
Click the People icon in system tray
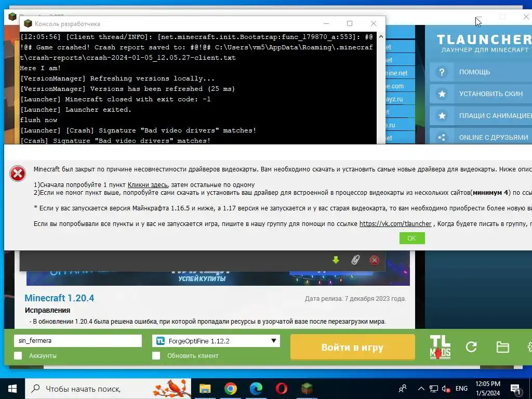pyautogui.click(x=403, y=389)
